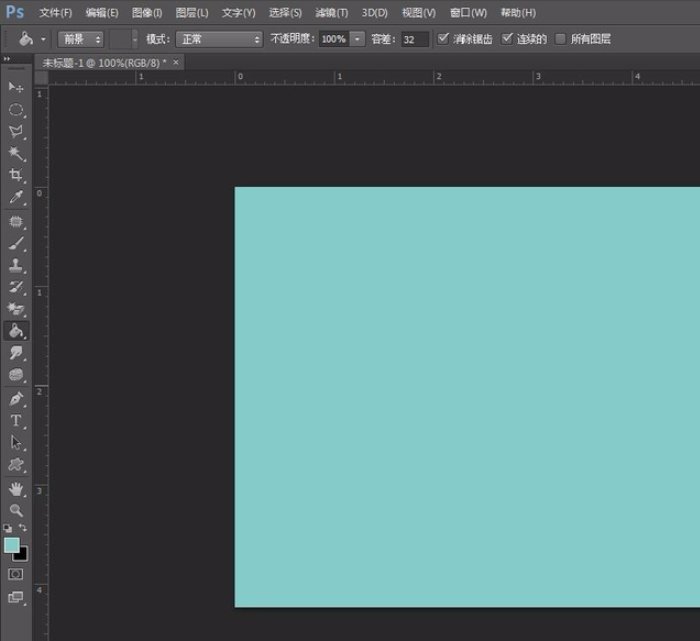
Task: Close the 未标题-1 document tab
Action: click(177, 62)
